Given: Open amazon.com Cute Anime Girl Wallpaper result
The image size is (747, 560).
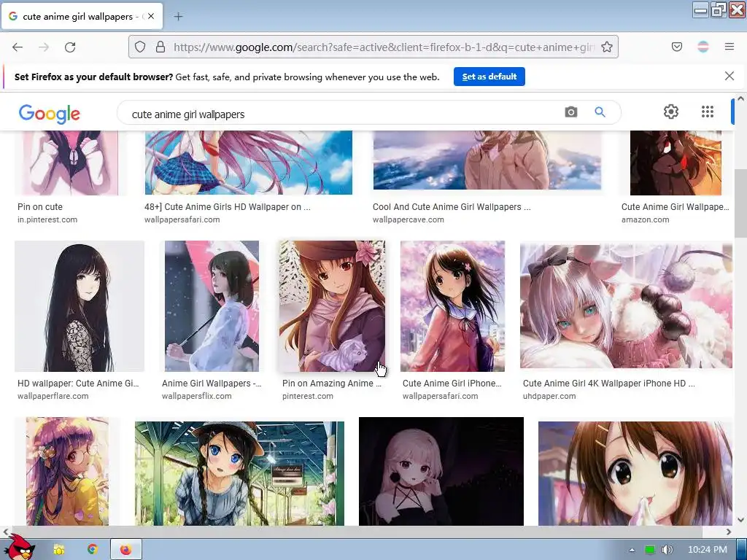Looking at the screenshot, I should pyautogui.click(x=675, y=206).
